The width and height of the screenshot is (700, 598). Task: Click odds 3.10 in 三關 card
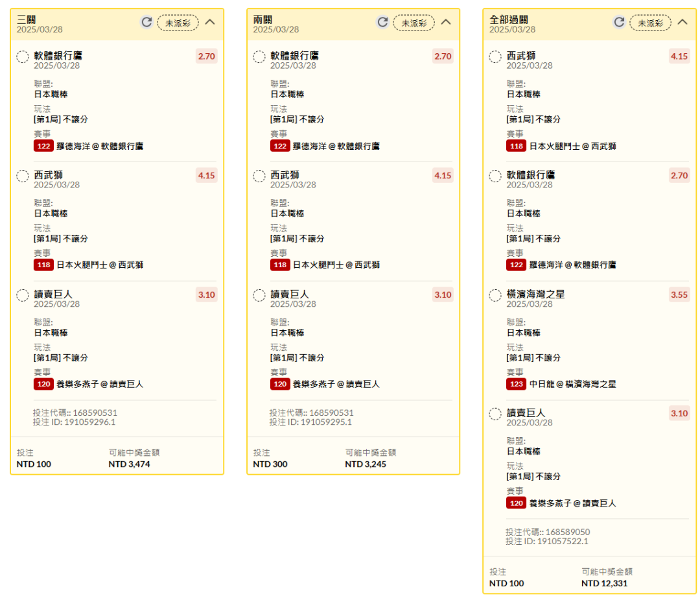[x=207, y=294]
